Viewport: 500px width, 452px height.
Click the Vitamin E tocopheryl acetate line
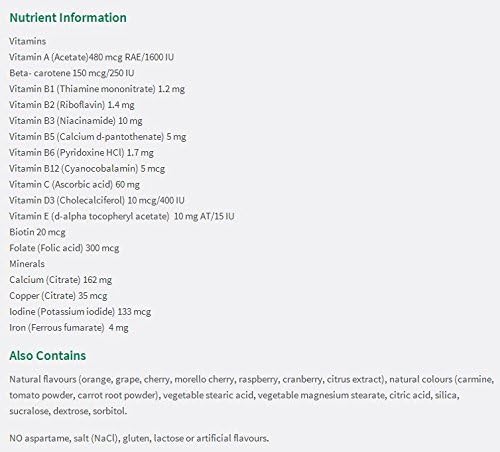(x=122, y=216)
